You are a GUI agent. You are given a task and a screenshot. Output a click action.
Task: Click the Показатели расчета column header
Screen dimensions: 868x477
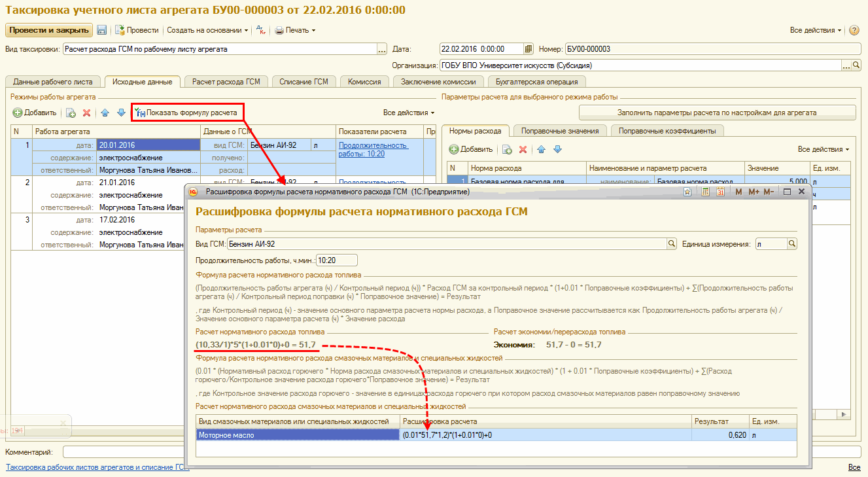point(380,132)
